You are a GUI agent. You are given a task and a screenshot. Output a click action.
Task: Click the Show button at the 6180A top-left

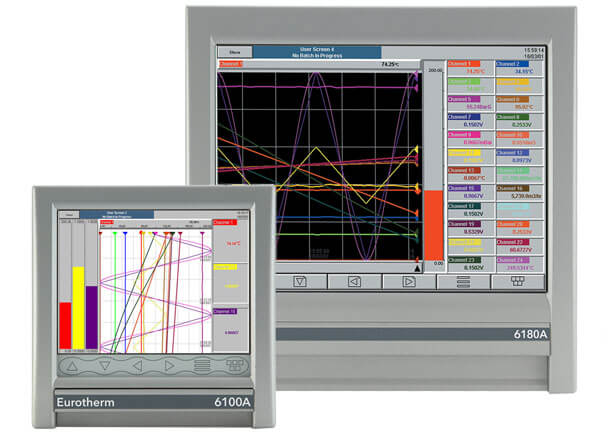[235, 52]
